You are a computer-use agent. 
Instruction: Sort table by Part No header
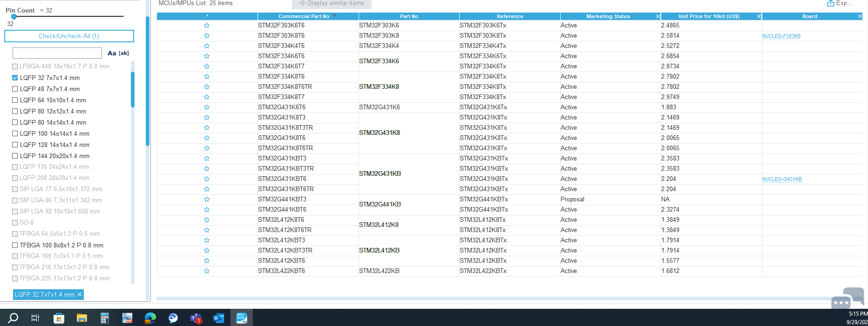[x=409, y=16]
